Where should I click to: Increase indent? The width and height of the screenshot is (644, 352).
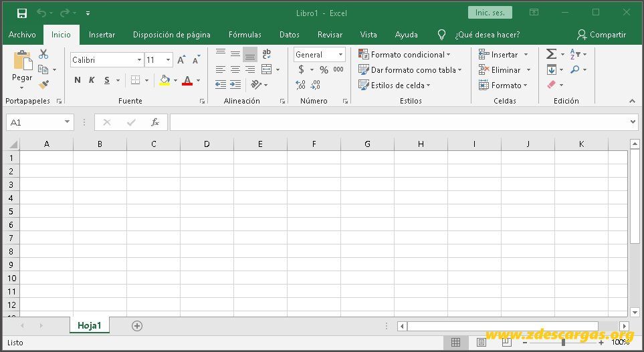[x=235, y=85]
